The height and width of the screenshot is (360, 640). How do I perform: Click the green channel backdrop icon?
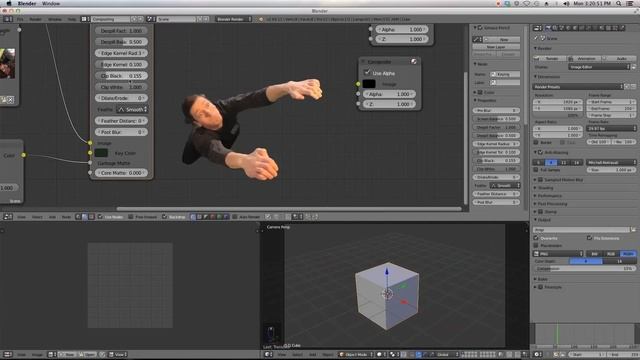pos(219,217)
